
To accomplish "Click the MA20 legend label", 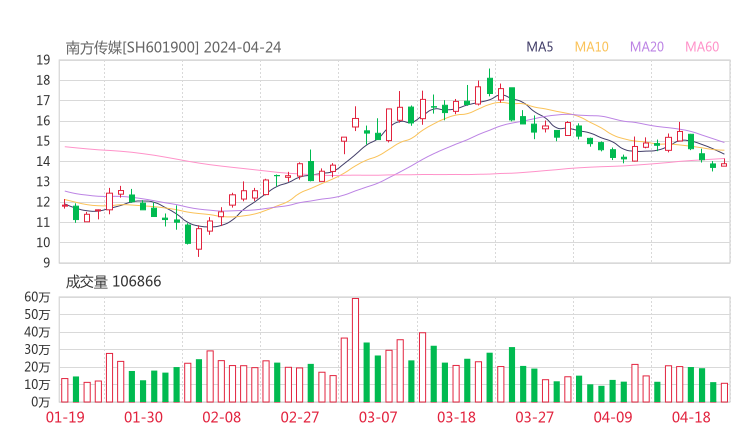I will pos(647,47).
